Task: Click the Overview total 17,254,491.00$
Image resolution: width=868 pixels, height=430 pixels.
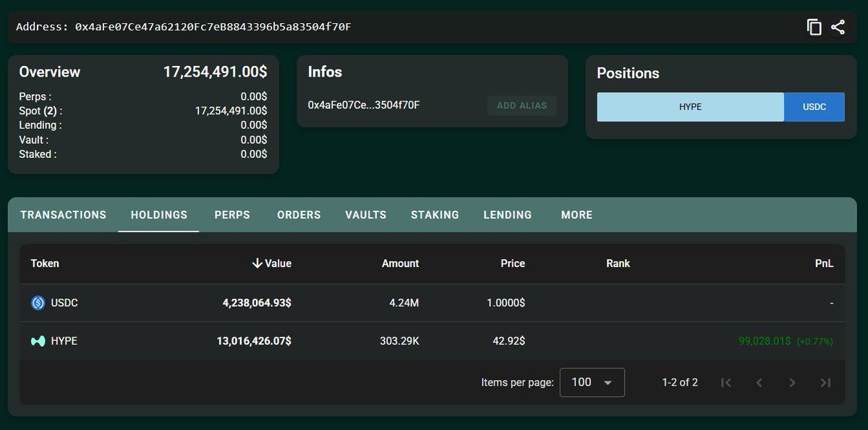Action: pos(215,72)
